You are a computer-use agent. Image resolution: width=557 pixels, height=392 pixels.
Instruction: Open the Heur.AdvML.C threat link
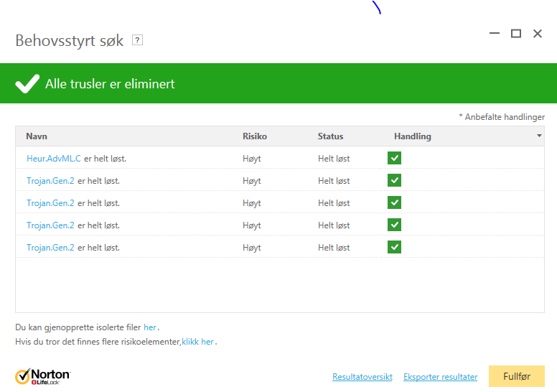pos(54,159)
